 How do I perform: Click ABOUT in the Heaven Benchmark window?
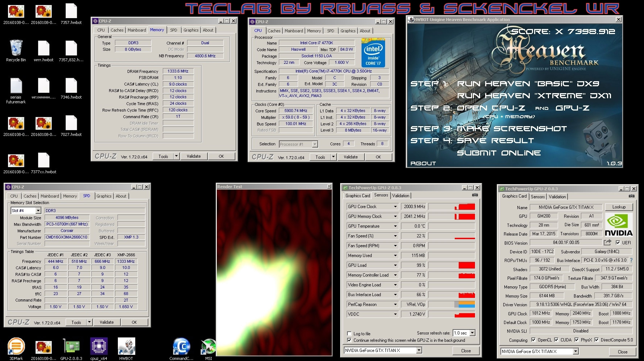[x=423, y=163]
